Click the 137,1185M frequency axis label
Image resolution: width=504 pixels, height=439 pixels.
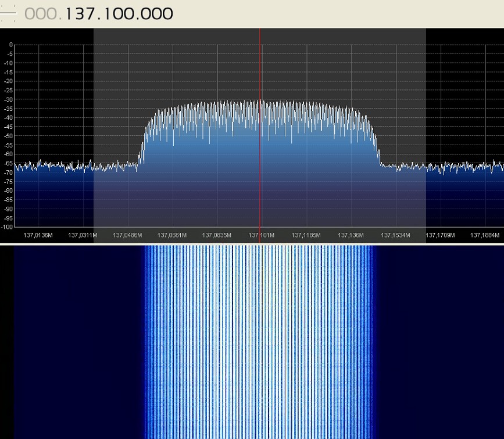[306, 235]
